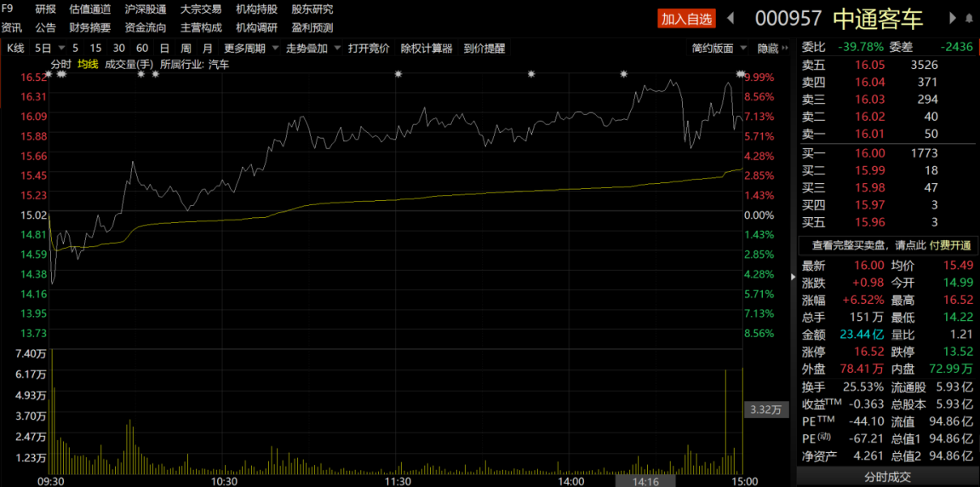This screenshot has width=980, height=487.
Task: Open 机构持股
Action: tap(256, 9)
